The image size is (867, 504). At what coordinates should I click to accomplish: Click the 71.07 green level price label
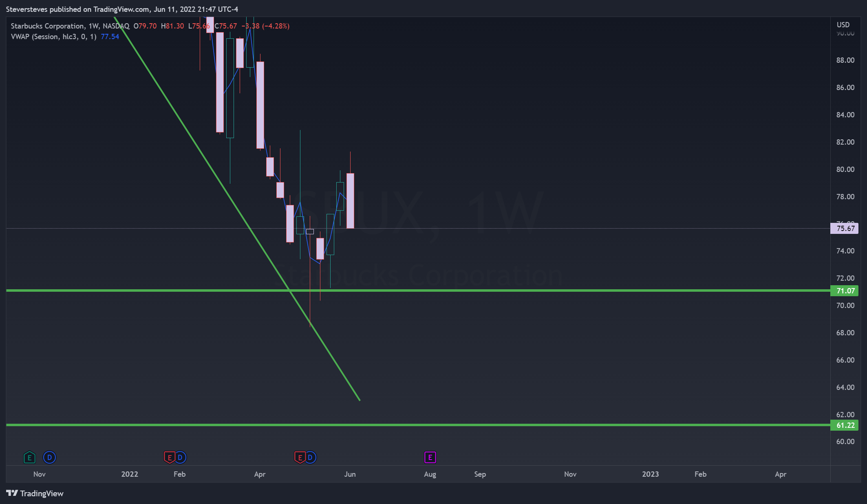point(845,291)
